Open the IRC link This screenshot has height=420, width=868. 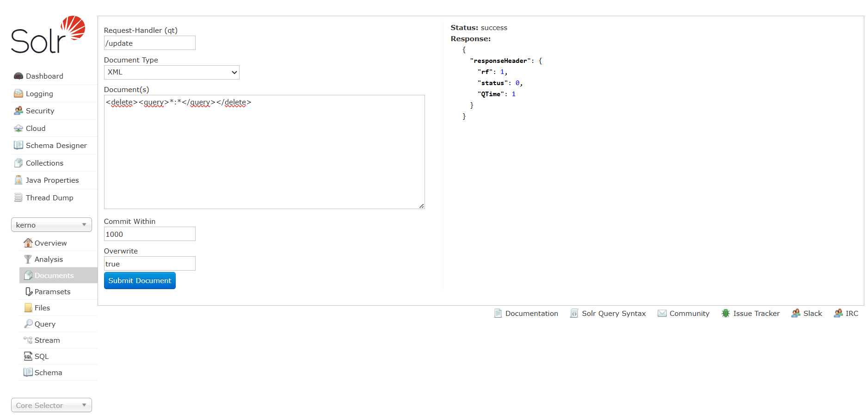852,313
